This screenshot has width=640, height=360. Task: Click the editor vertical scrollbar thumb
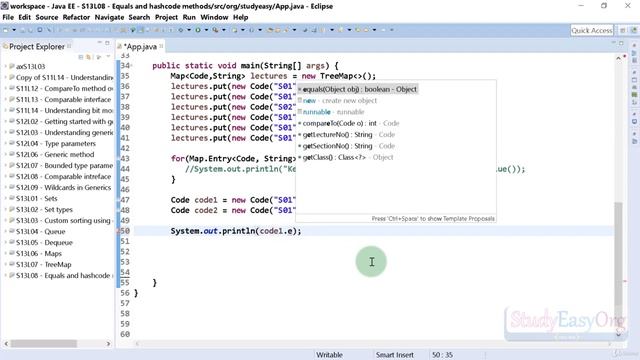coord(618,255)
